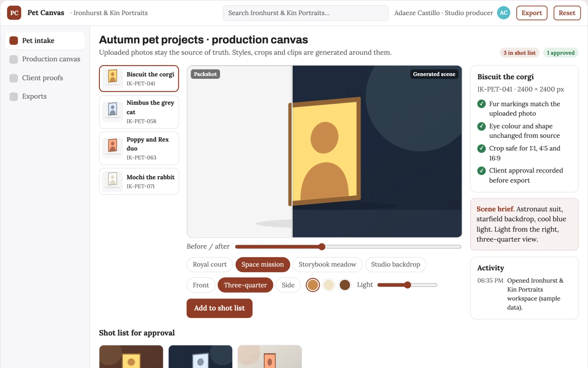Focus the Search Ironhurst & Kin Portraits field
Viewport: 588px width, 368px height.
306,13
